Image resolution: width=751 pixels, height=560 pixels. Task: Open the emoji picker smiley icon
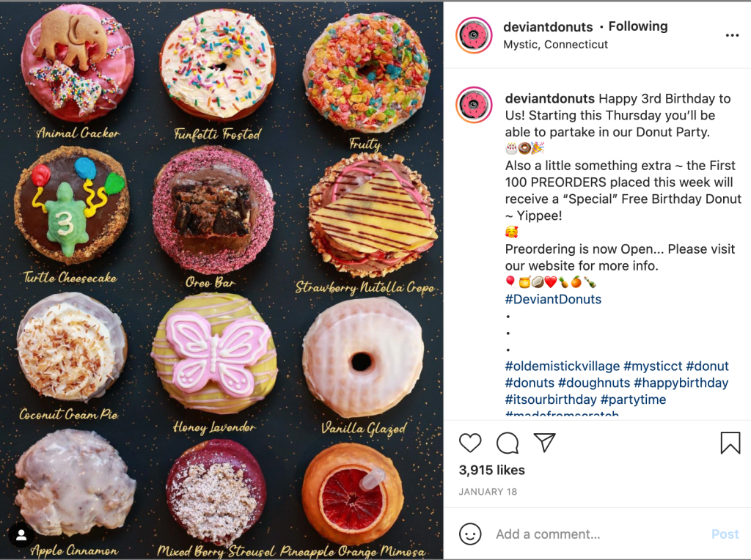coord(470,534)
